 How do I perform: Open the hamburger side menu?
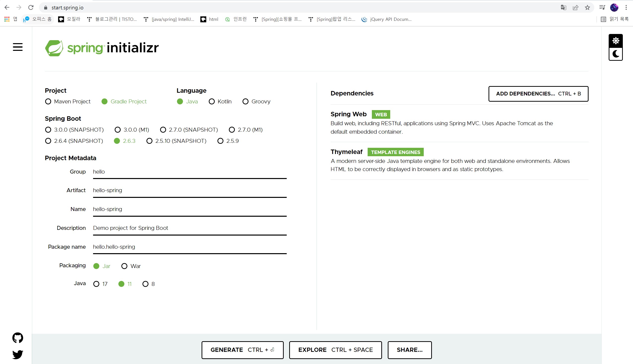pos(18,47)
